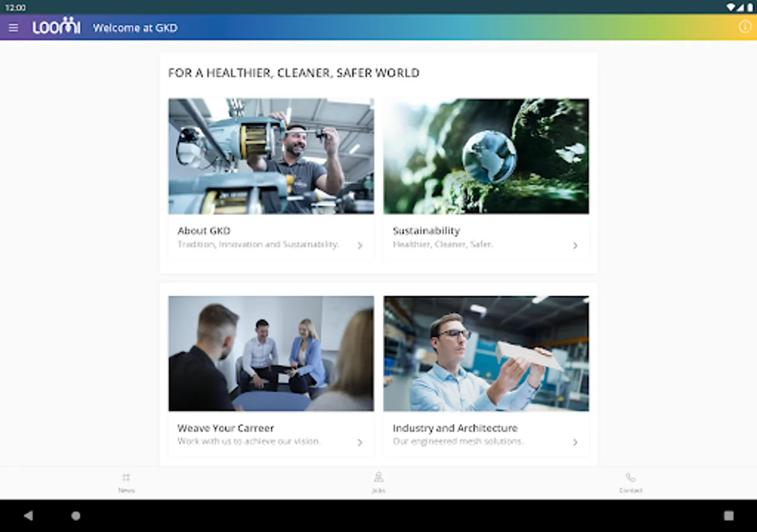The image size is (757, 532).
Task: Open the Weave Your Carreer title
Action: tap(226, 428)
